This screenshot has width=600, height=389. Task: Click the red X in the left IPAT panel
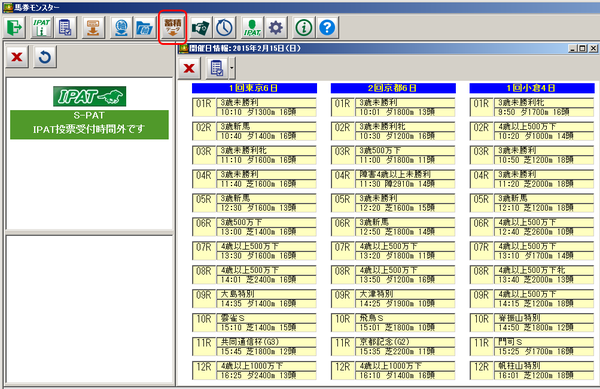click(x=17, y=57)
